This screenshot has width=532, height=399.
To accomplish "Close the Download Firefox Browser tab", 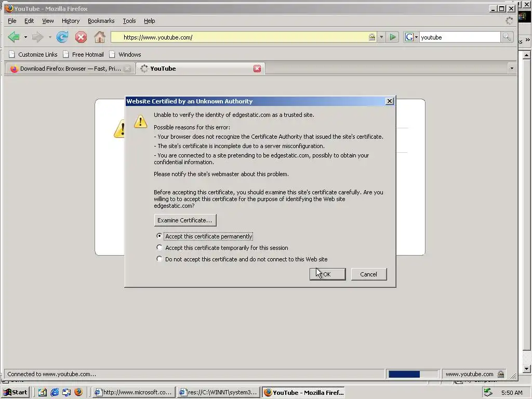I will (x=127, y=69).
